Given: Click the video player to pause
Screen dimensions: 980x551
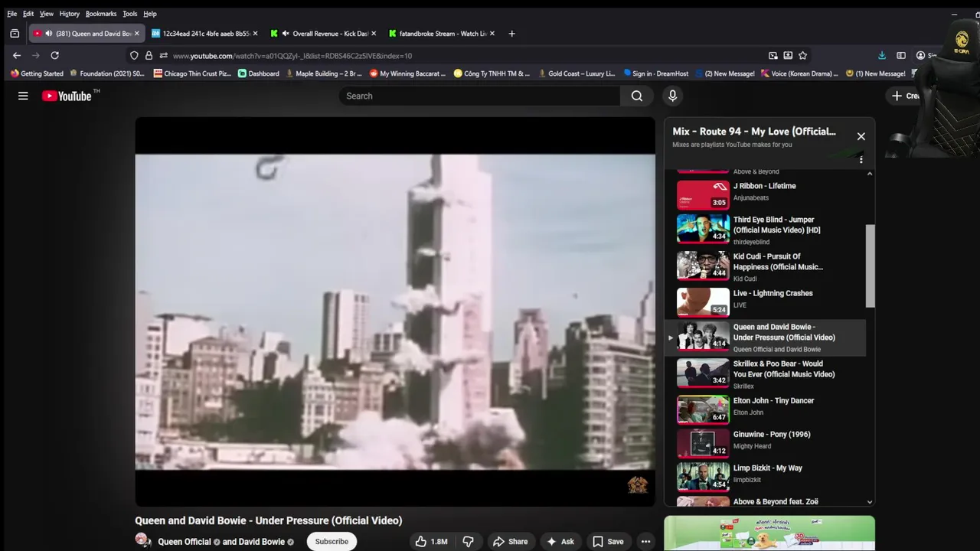Looking at the screenshot, I should [x=395, y=311].
